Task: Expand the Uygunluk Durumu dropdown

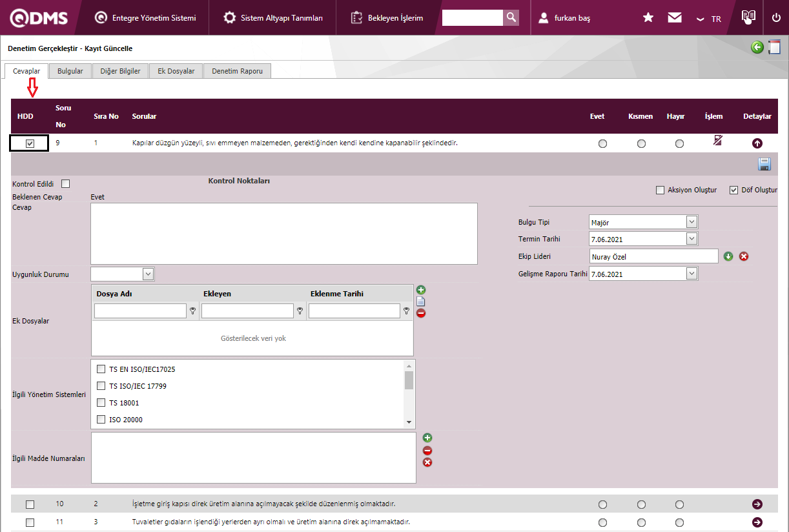Action: 148,274
